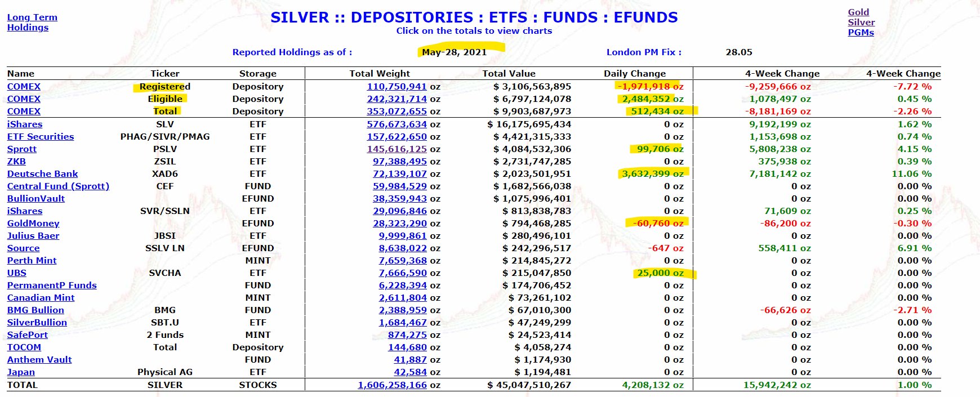View chart for BMG total 2,388,959

click(x=403, y=310)
